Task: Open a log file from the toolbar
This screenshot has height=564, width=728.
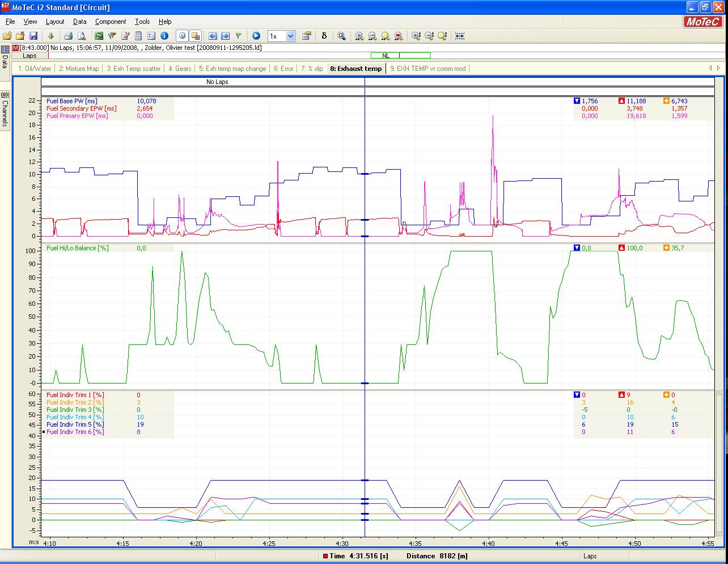Action: (x=7, y=36)
